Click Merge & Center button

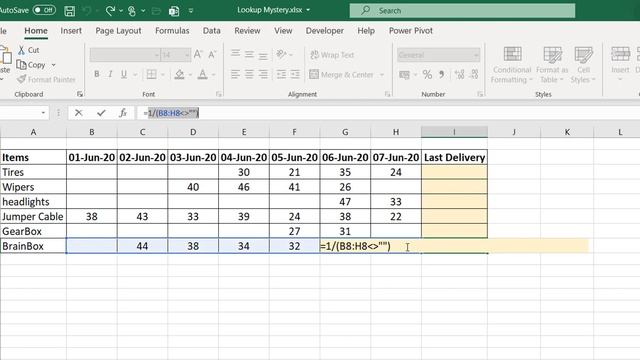tap(341, 75)
